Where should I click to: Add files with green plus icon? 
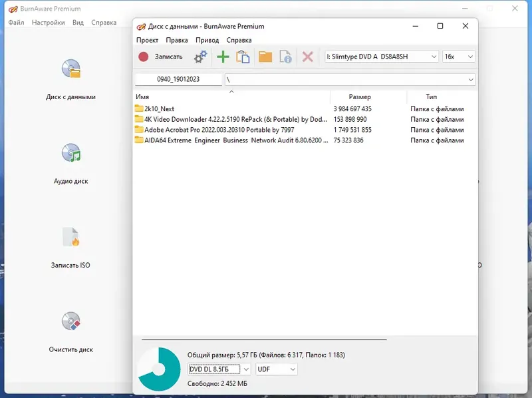[x=223, y=57]
